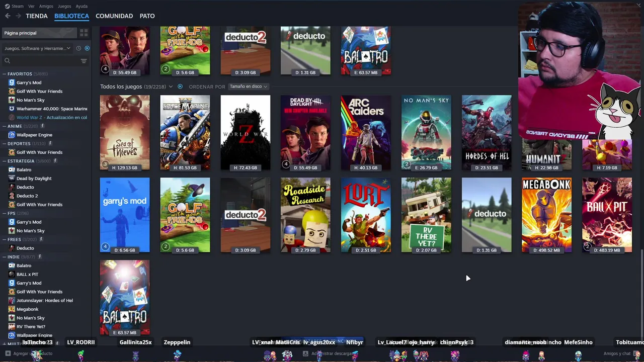Click lightning icon next to ANIME
This screenshot has width=644, height=362.
(43, 126)
